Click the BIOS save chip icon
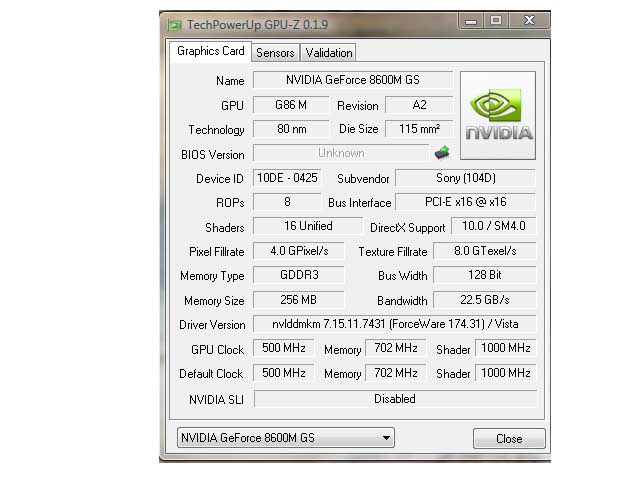 coord(442,153)
